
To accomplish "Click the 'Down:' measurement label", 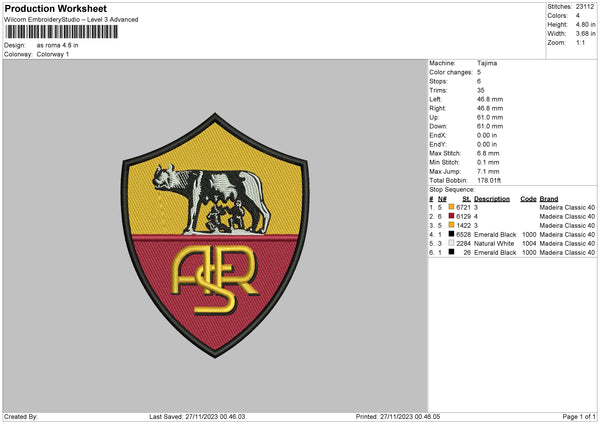I will (x=438, y=126).
